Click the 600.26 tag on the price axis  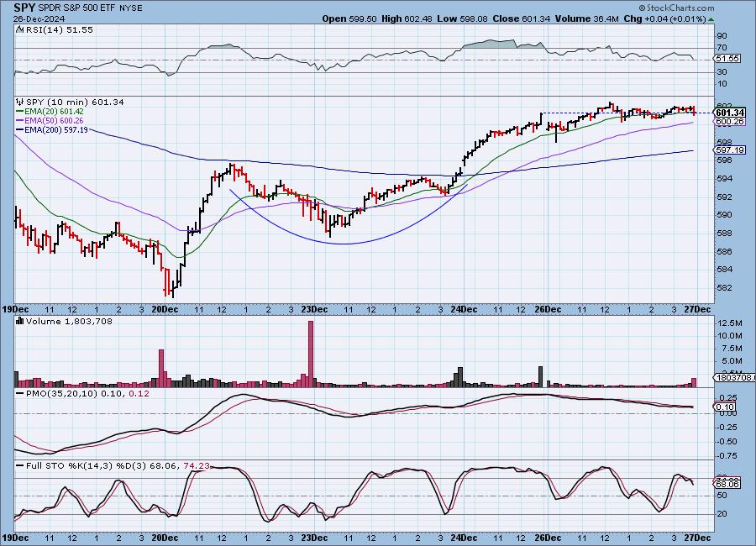[730, 122]
